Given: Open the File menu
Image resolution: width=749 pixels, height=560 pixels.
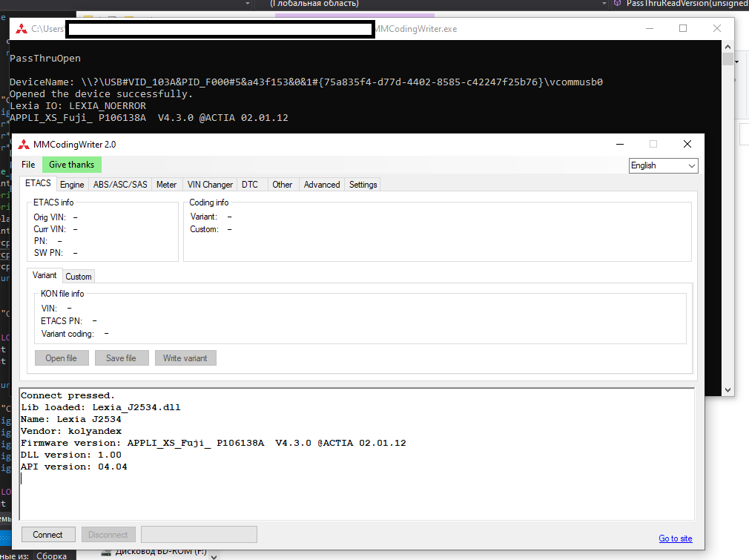Looking at the screenshot, I should (28, 165).
